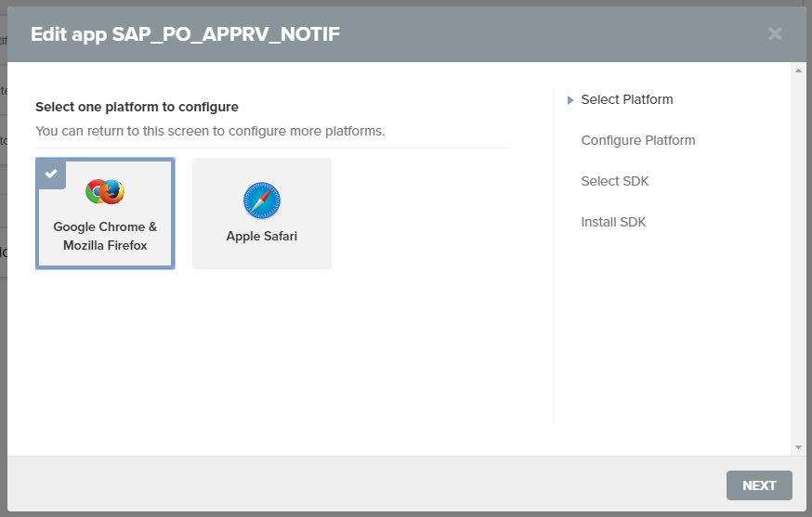Image resolution: width=812 pixels, height=517 pixels.
Task: Click the empty footer area left of NEXT
Action: [x=372, y=485]
